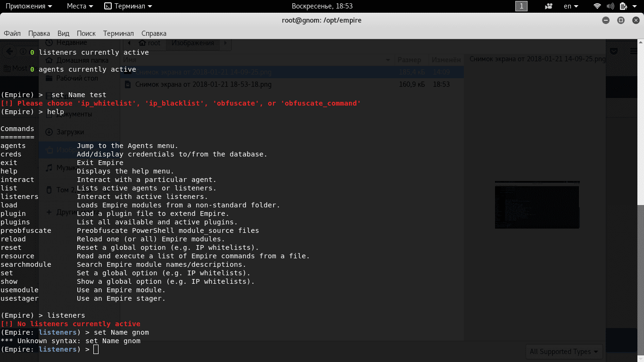Click the 'usestager' command name
This screenshot has height=362, width=644.
coord(19,298)
